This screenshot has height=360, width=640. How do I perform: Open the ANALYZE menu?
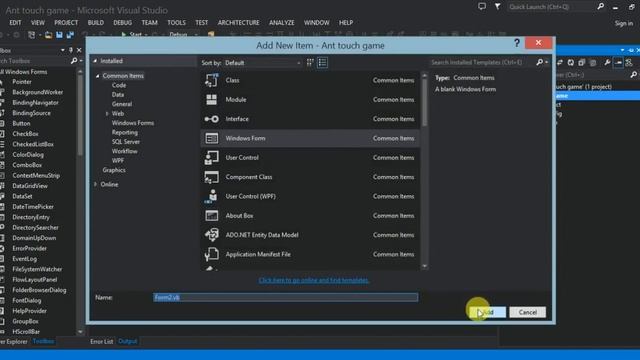point(282,22)
